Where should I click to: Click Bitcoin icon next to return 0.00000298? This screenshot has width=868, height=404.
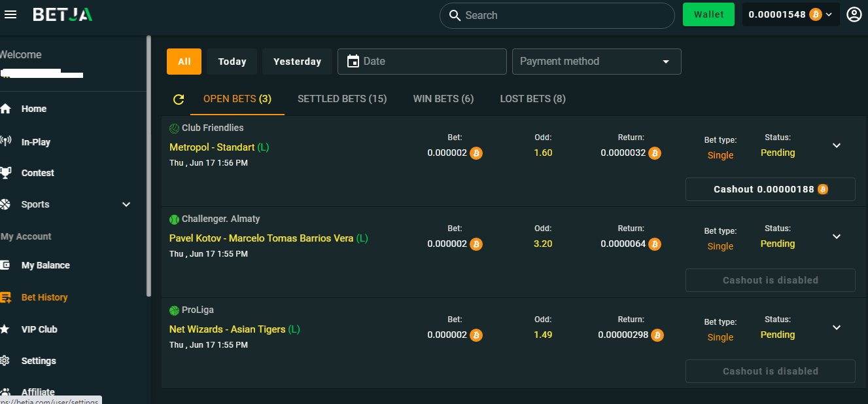point(657,335)
